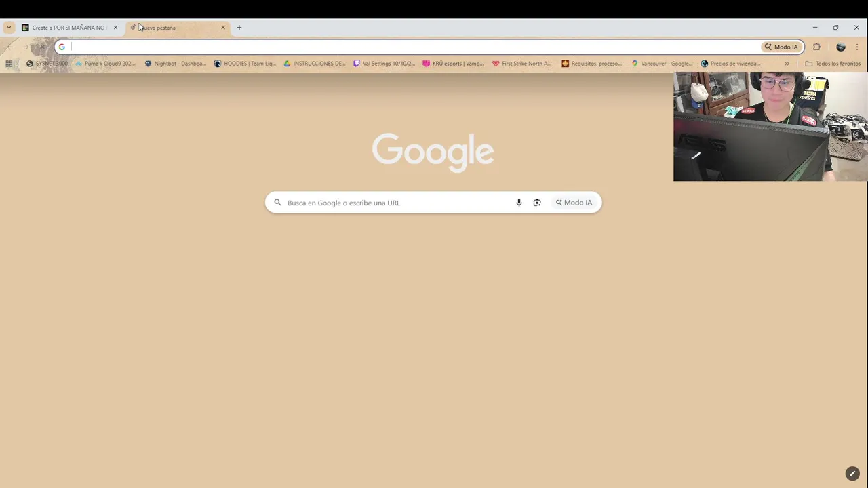Open the INSTRUCCIONES DE bookmark
The height and width of the screenshot is (488, 868).
click(x=315, y=64)
